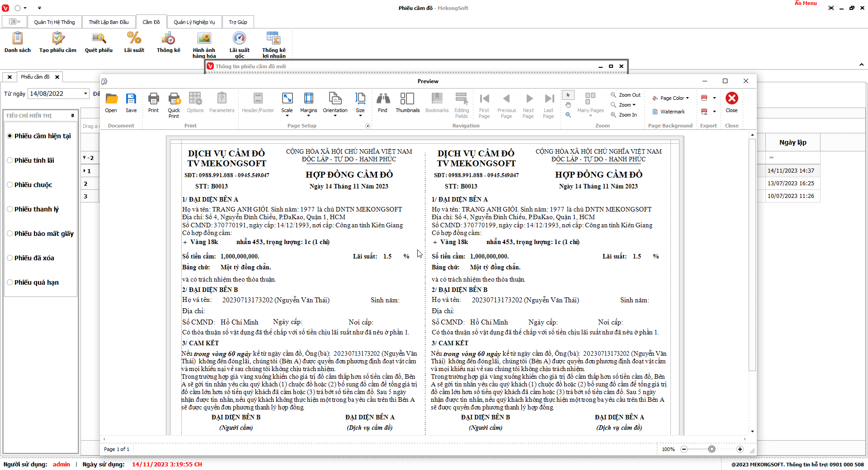Click Tạo phiếu cầm icon
This screenshot has width=868, height=470.
[x=58, y=43]
